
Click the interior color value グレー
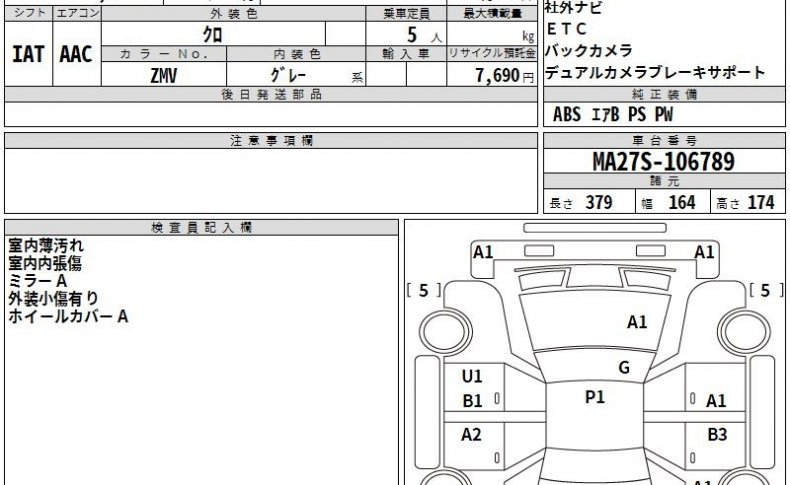coord(288,76)
